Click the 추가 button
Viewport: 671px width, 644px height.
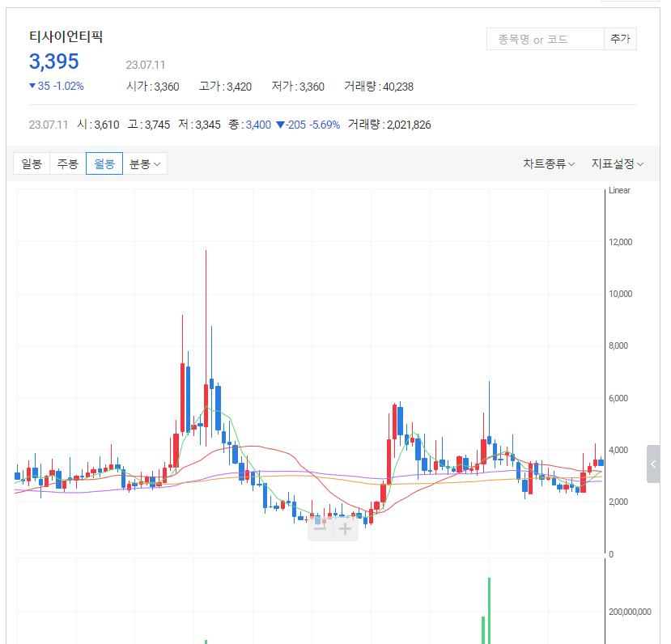(x=619, y=38)
